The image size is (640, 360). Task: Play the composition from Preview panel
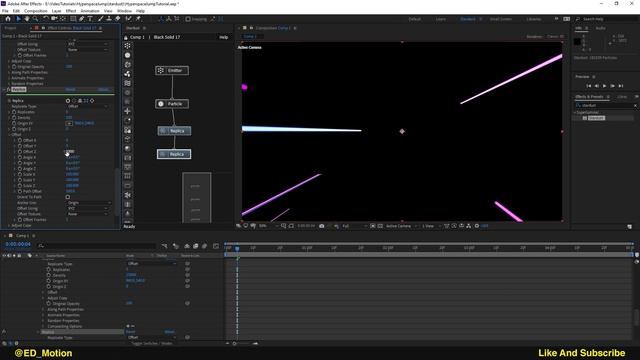[x=604, y=86]
